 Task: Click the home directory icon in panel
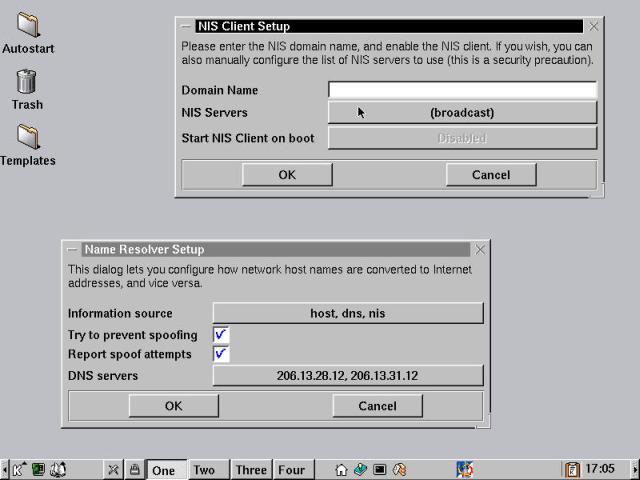click(341, 469)
